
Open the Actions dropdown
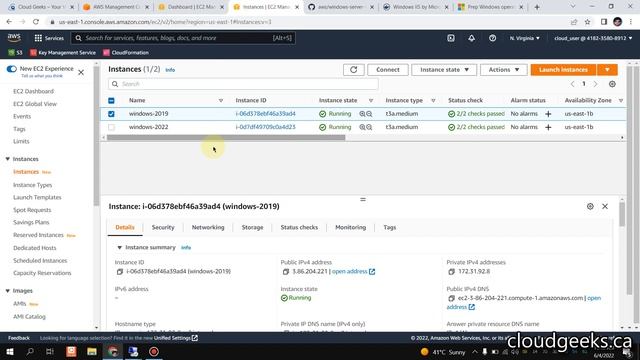pos(504,70)
